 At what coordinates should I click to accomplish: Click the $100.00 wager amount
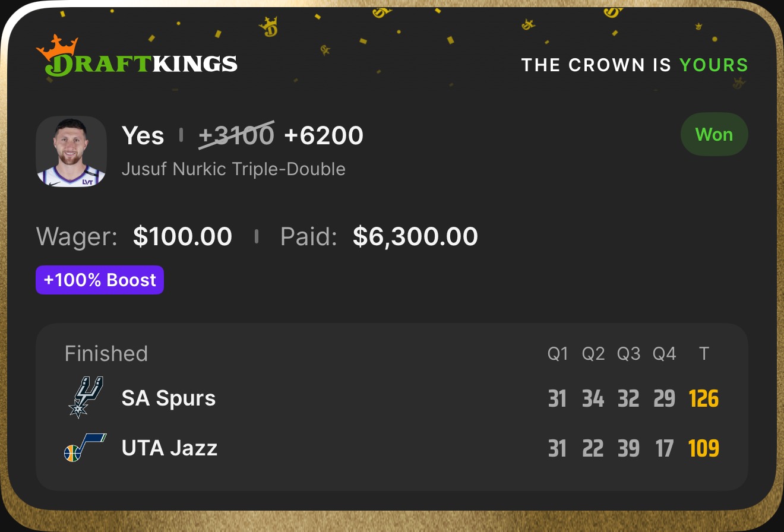tap(182, 236)
